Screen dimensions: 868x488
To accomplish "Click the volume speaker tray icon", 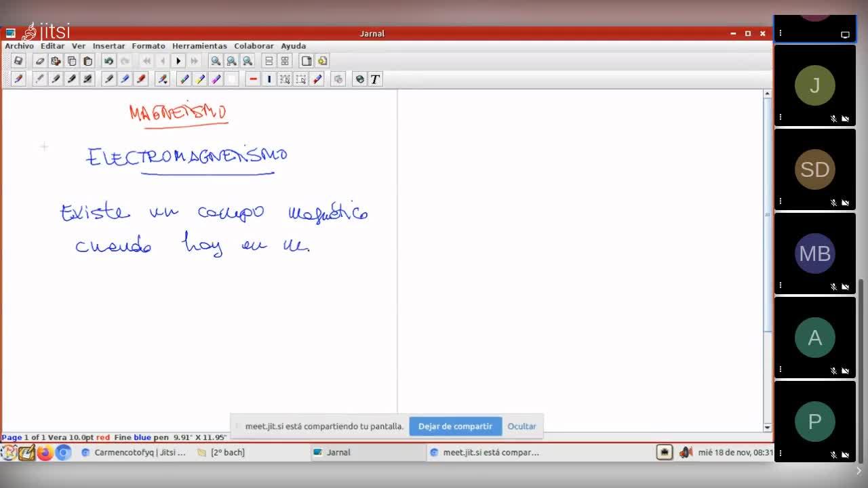I will pos(686,452).
